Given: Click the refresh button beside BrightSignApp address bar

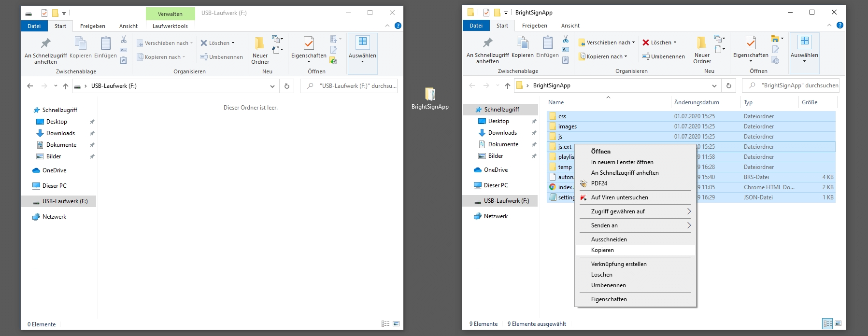Looking at the screenshot, I should tap(729, 85).
